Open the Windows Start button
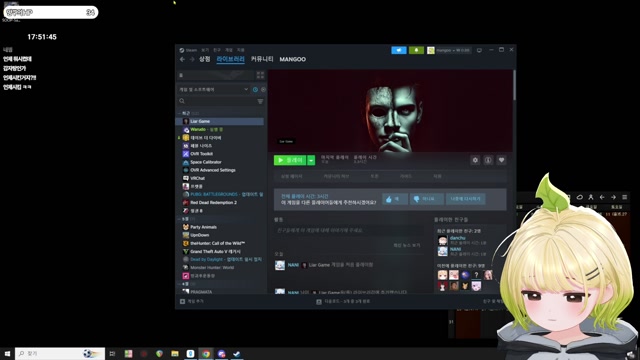This screenshot has height=360, width=640. (x=7, y=353)
